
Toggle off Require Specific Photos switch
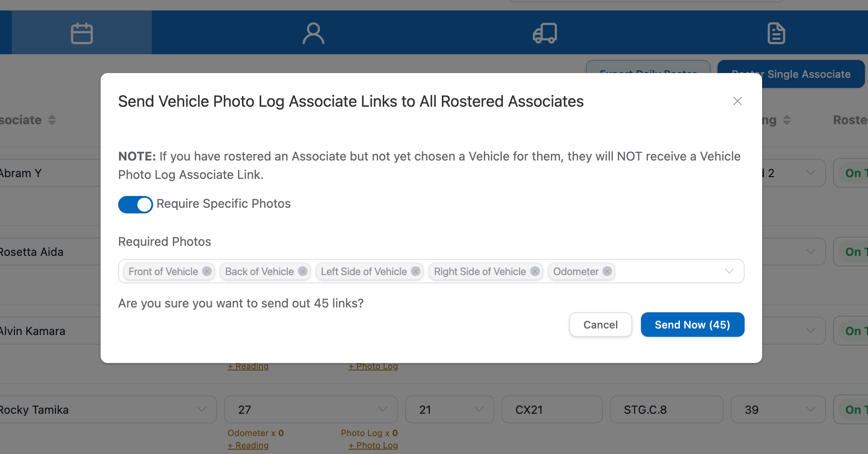[135, 204]
